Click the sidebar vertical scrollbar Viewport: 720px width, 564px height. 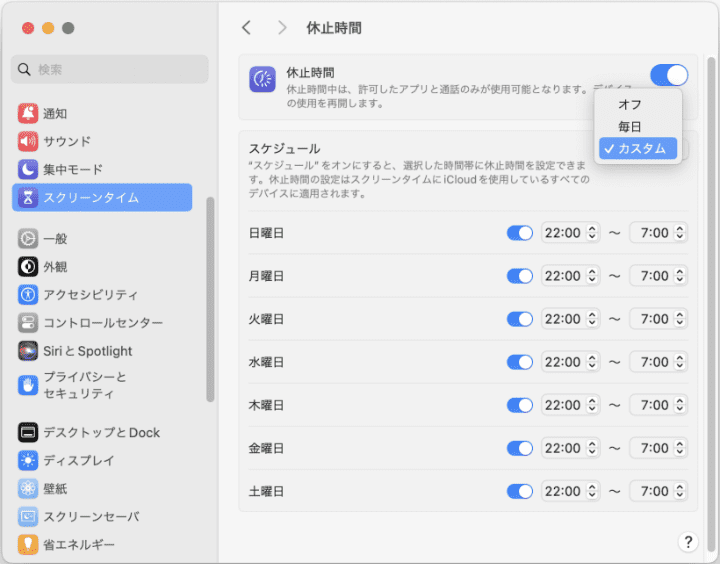pos(210,300)
